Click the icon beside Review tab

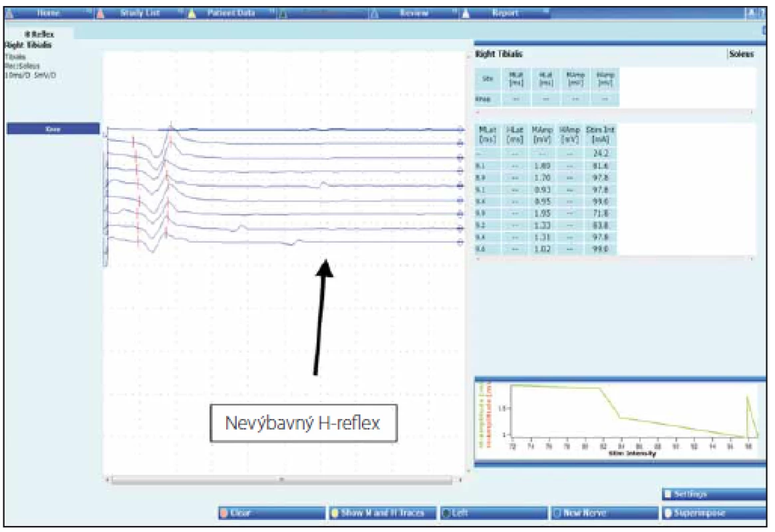[x=375, y=14]
